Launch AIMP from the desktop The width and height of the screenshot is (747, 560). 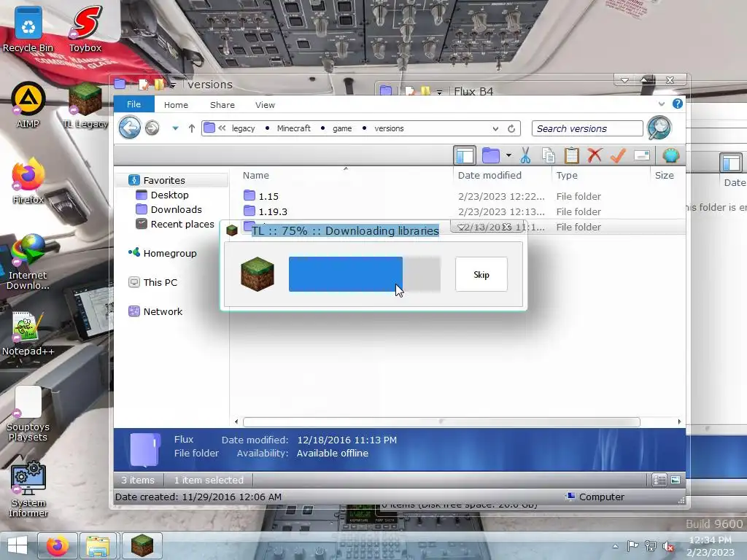coord(28,105)
